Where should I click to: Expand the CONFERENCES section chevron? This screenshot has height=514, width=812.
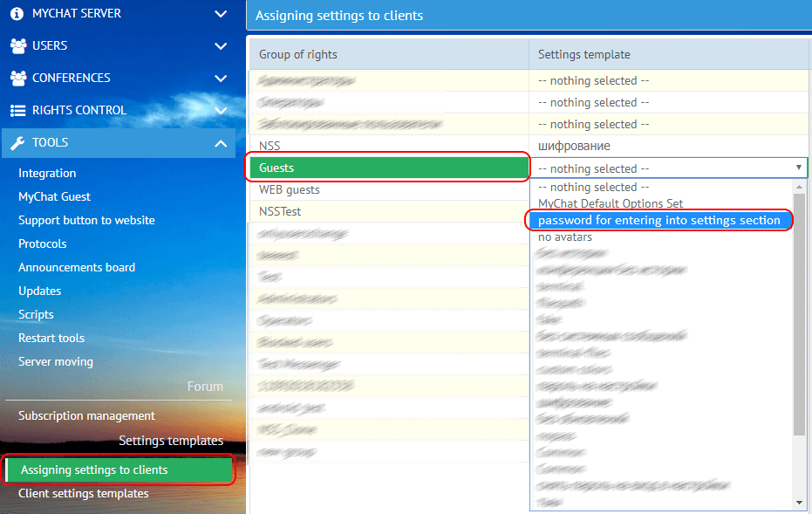coord(221,78)
